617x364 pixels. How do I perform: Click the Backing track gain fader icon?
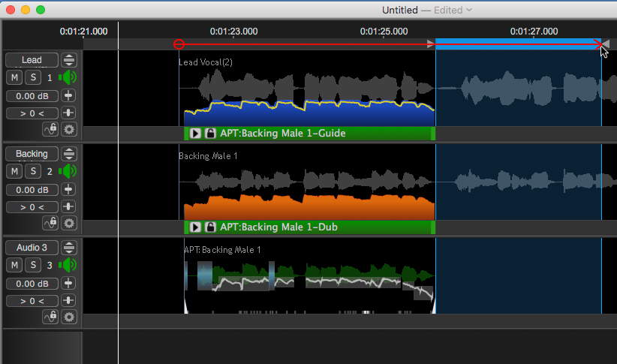click(68, 190)
